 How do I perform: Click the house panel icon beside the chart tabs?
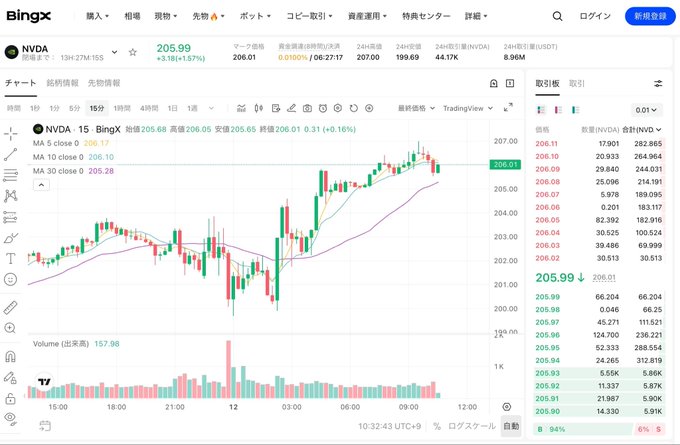tap(494, 83)
